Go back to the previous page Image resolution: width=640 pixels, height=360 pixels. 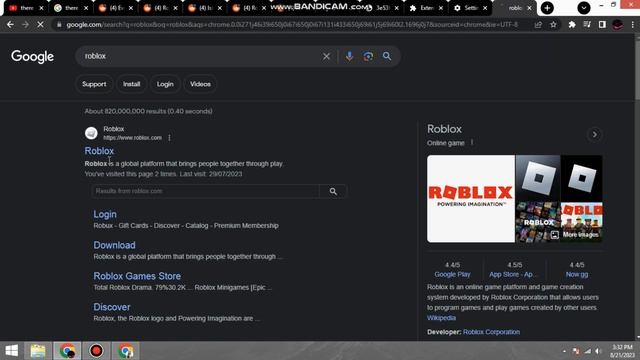10,25
